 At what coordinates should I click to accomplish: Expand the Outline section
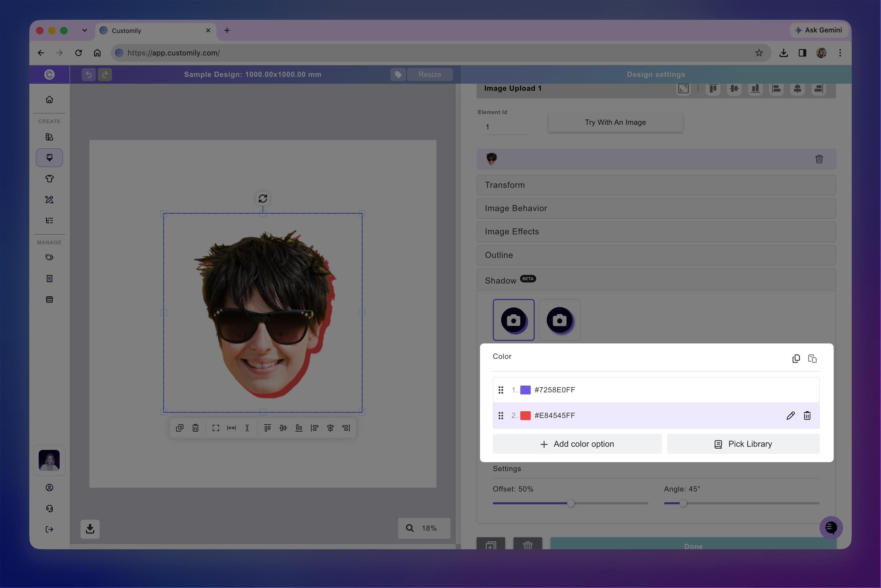point(656,255)
